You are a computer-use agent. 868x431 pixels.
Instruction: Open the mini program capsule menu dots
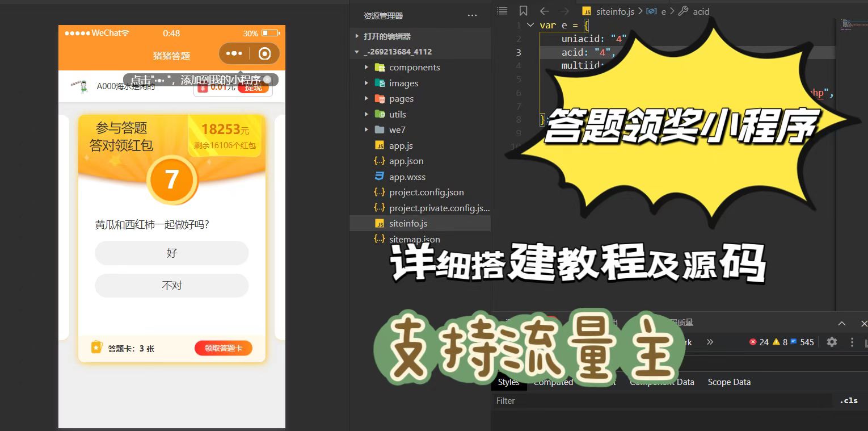click(x=234, y=53)
